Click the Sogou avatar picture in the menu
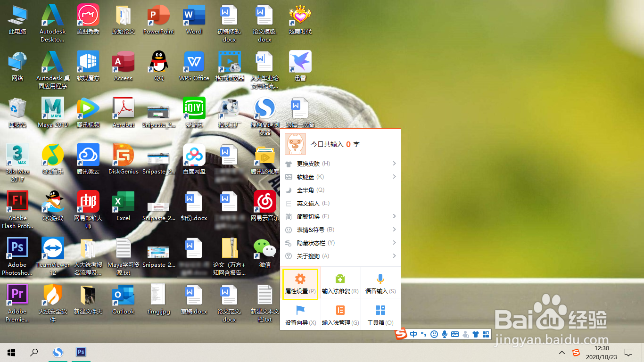644x362 pixels. [295, 144]
